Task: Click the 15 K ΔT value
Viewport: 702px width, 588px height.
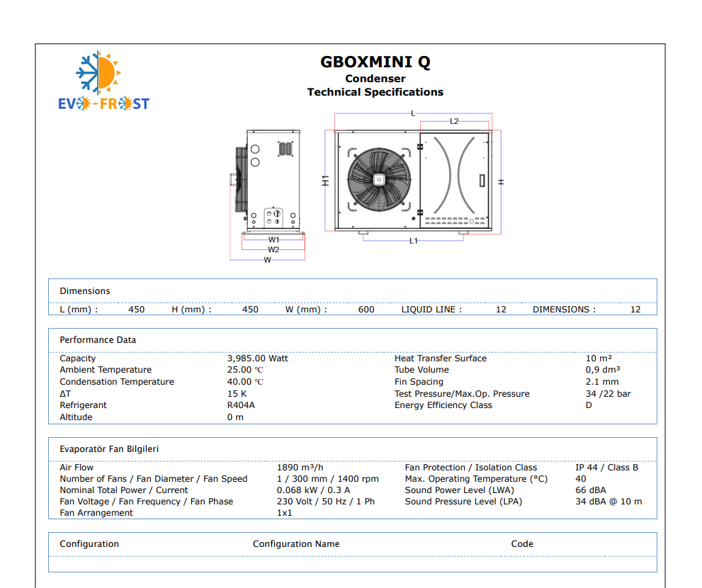Action: (x=237, y=394)
